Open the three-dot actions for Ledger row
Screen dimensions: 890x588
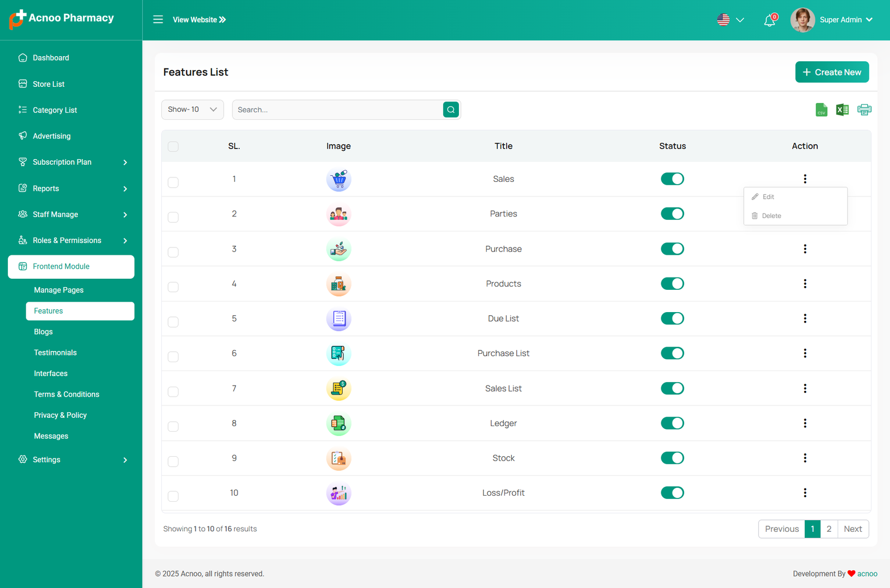point(804,423)
